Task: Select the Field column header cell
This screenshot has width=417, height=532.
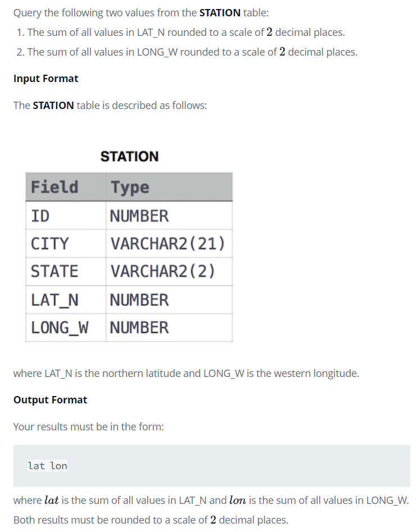Action: coord(66,187)
